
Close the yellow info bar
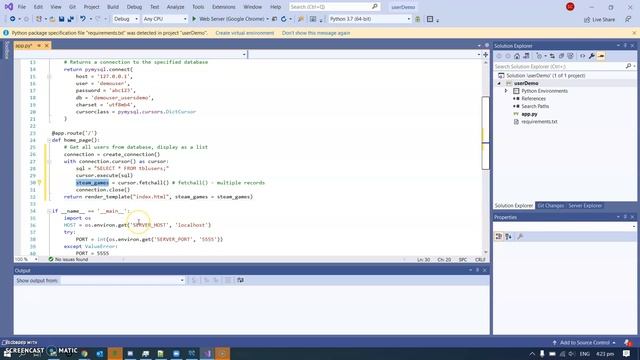click(x=634, y=33)
